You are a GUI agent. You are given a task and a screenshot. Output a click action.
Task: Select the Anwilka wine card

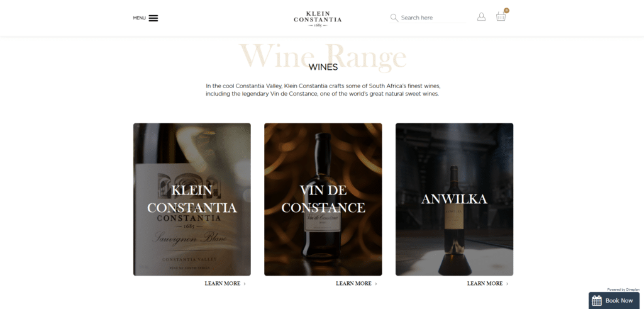click(x=454, y=199)
